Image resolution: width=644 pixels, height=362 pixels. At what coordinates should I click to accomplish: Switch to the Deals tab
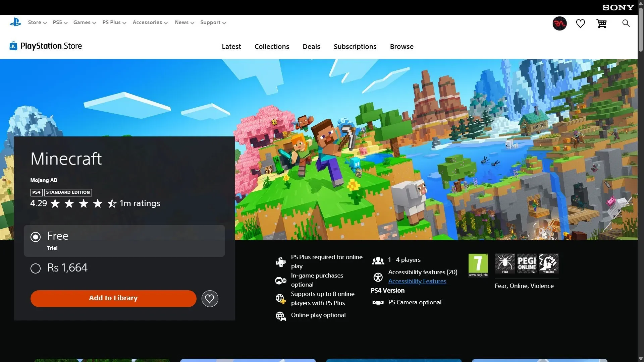[x=311, y=47]
